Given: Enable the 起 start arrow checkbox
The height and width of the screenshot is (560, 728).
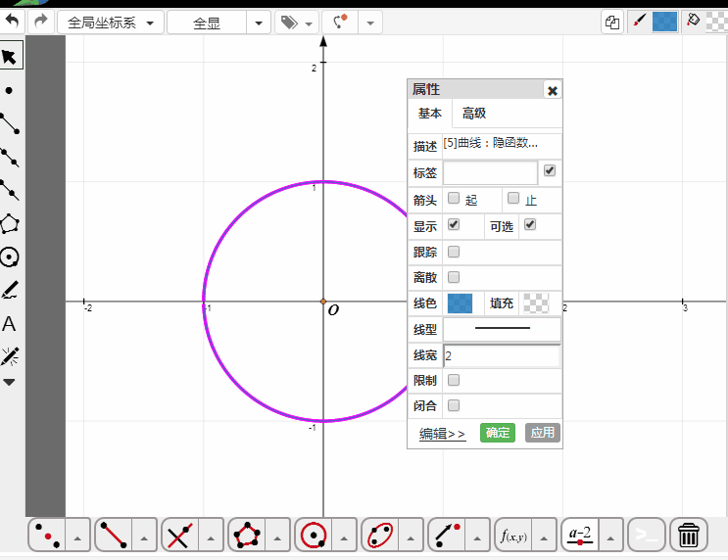Looking at the screenshot, I should pos(454,198).
